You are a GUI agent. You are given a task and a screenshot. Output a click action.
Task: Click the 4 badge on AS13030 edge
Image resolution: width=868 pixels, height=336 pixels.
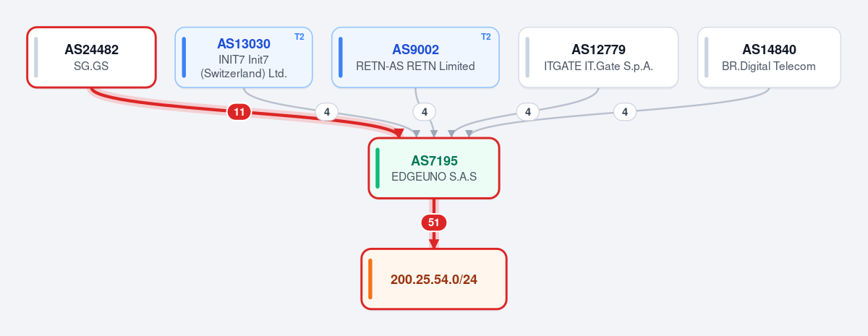327,112
